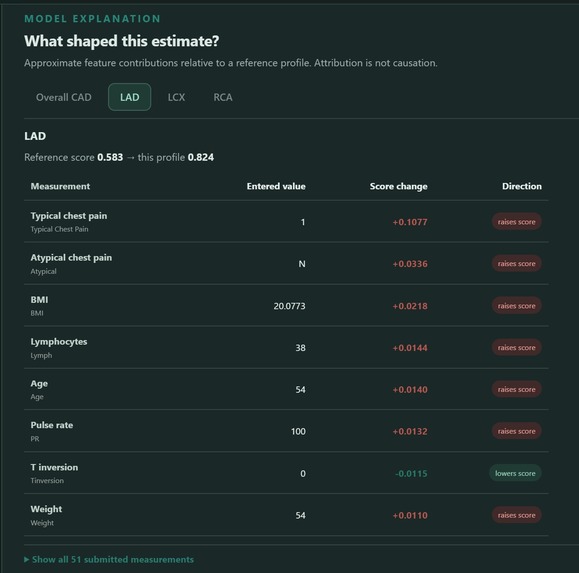Click the MODEL EXPLANATION section label
This screenshot has height=573, width=579.
coord(92,18)
